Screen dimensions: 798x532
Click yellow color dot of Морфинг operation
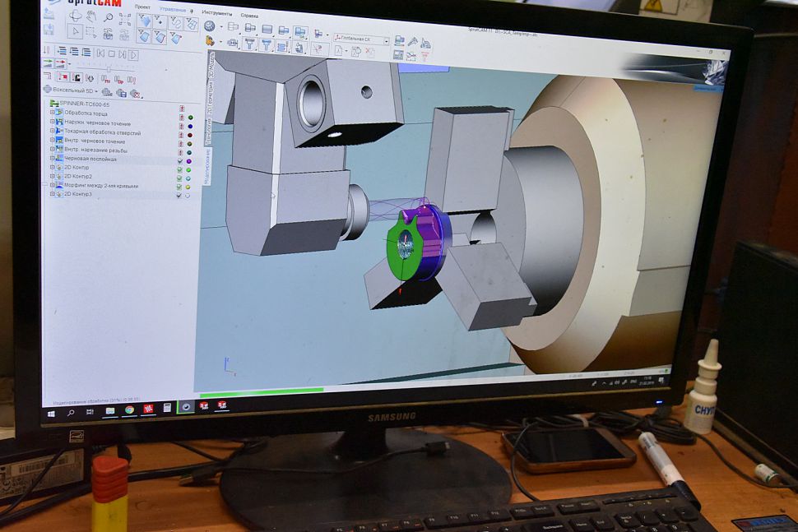tap(188, 187)
